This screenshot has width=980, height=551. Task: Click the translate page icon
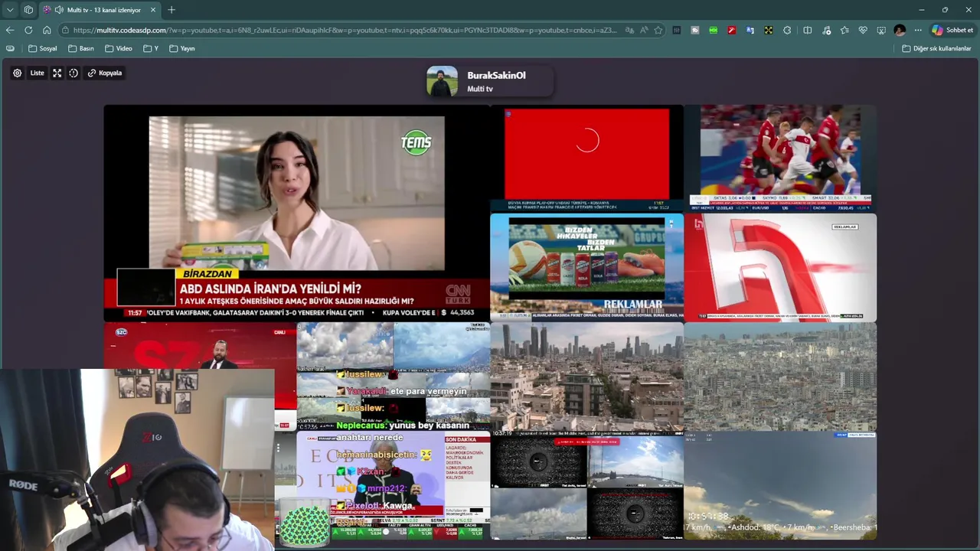[x=629, y=30]
